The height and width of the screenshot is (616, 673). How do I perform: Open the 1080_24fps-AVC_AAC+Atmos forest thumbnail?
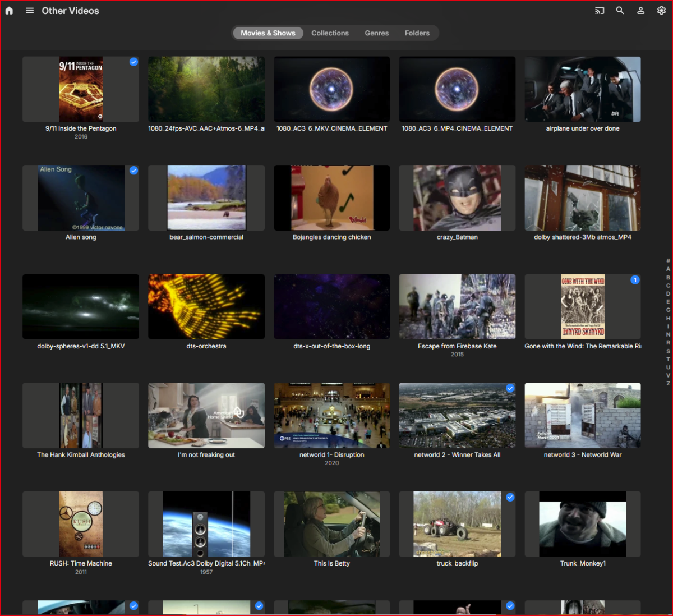click(206, 89)
